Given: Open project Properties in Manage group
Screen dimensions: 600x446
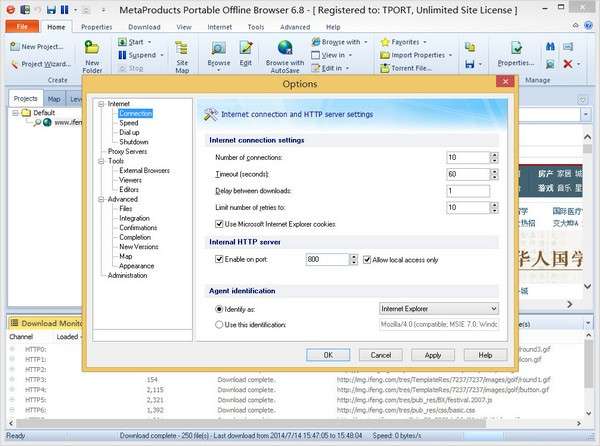Looking at the screenshot, I should [x=516, y=54].
